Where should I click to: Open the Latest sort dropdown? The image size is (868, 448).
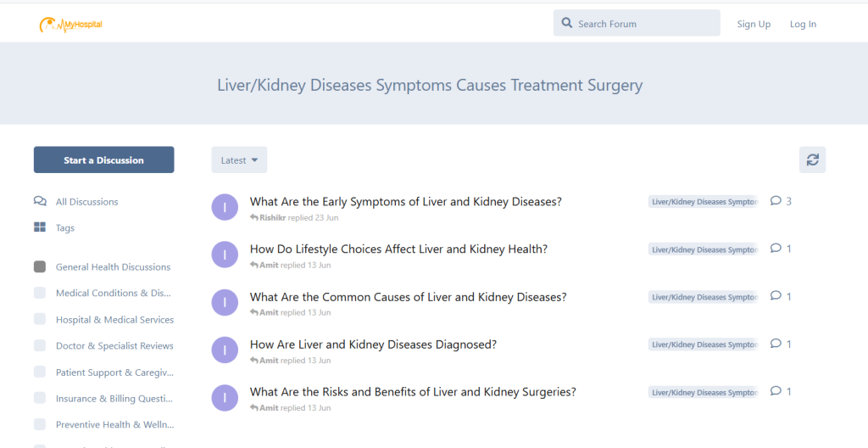click(239, 160)
